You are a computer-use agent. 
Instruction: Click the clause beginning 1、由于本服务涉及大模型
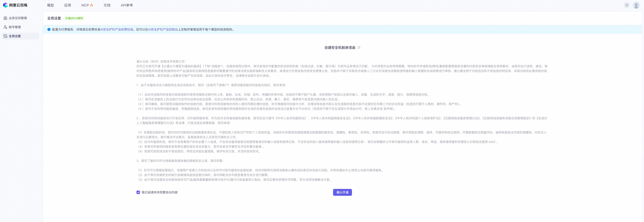[211, 85]
